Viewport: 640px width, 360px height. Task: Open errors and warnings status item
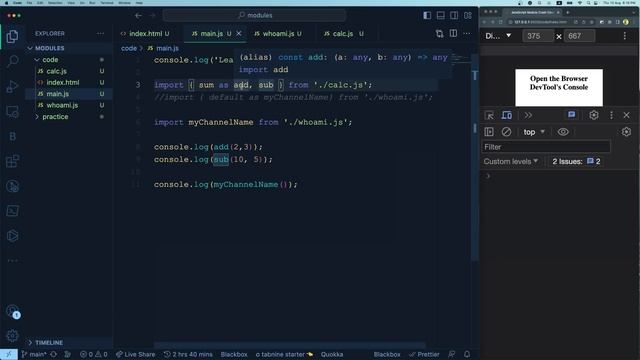point(94,354)
